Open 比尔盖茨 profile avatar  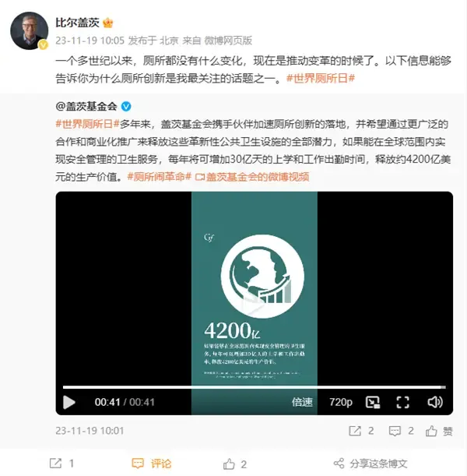[x=30, y=30]
